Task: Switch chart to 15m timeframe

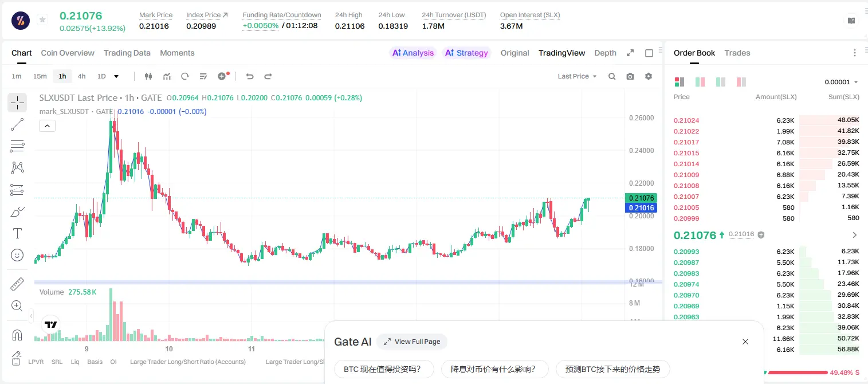Action: tap(40, 76)
